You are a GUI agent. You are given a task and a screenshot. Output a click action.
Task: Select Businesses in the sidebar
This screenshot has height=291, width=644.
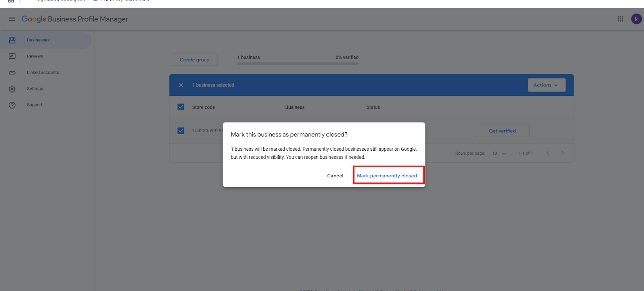pos(46,40)
